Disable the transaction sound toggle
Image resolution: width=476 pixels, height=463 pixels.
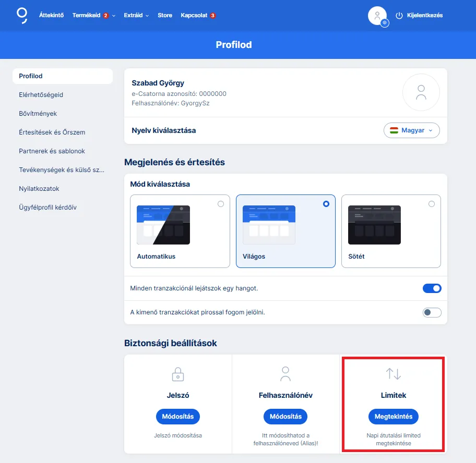(432, 288)
